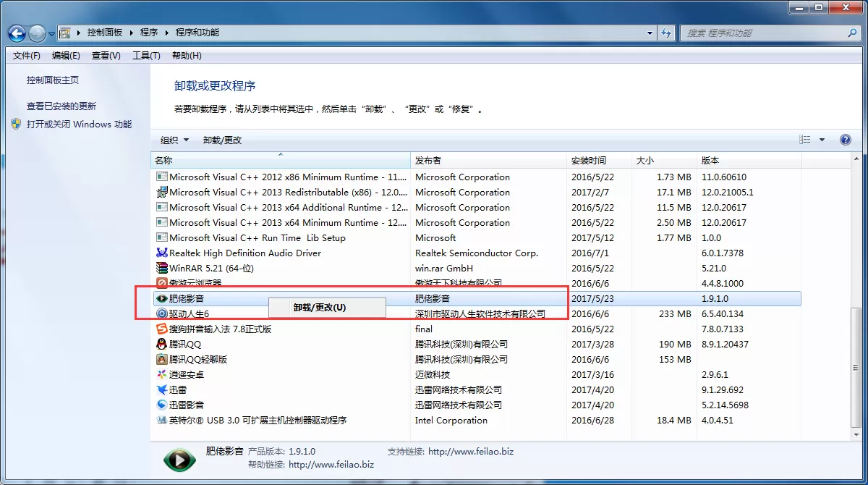Sort by the 发布者 column header
Screen dimensions: 868x485
point(489,161)
